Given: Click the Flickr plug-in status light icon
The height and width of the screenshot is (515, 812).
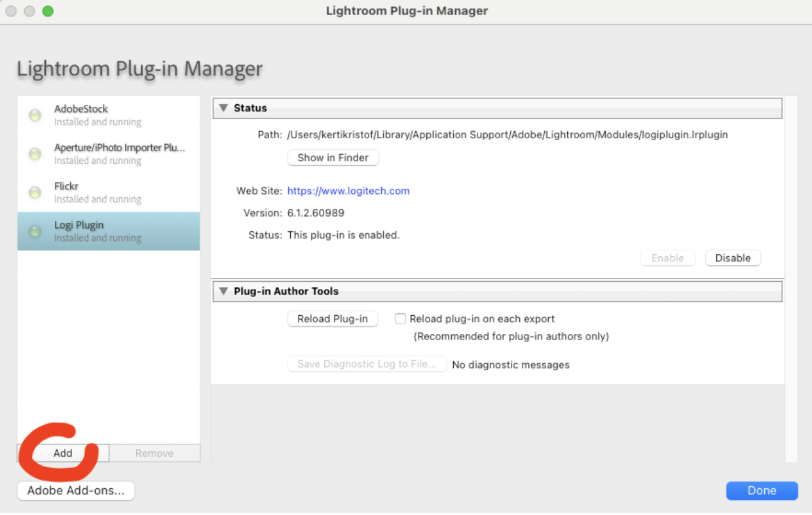Looking at the screenshot, I should tap(35, 193).
